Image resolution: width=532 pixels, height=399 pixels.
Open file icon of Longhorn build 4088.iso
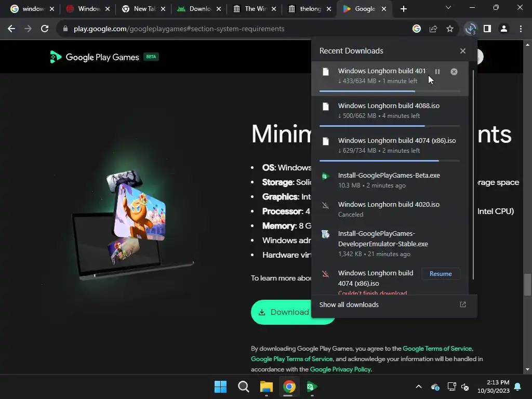pos(326,107)
